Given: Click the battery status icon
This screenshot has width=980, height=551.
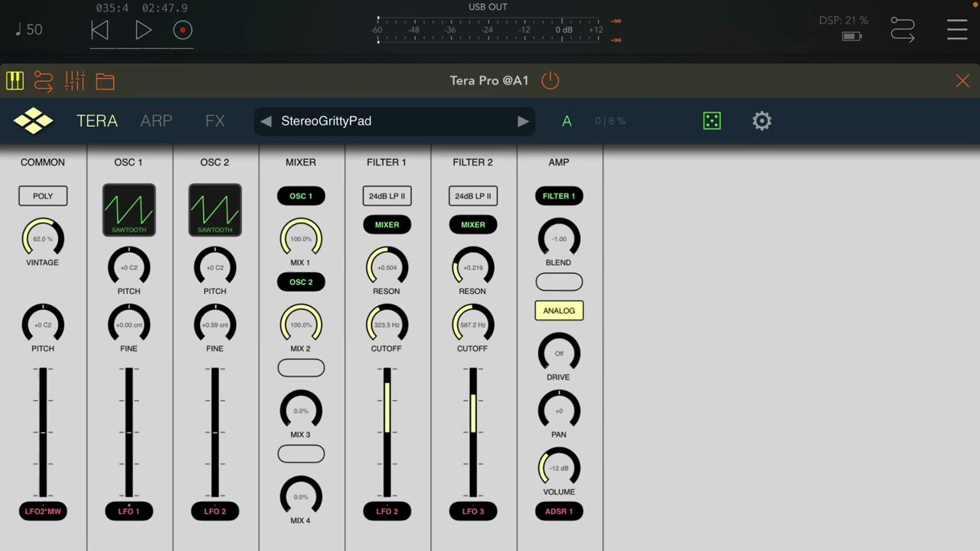Looking at the screenshot, I should pos(852,36).
